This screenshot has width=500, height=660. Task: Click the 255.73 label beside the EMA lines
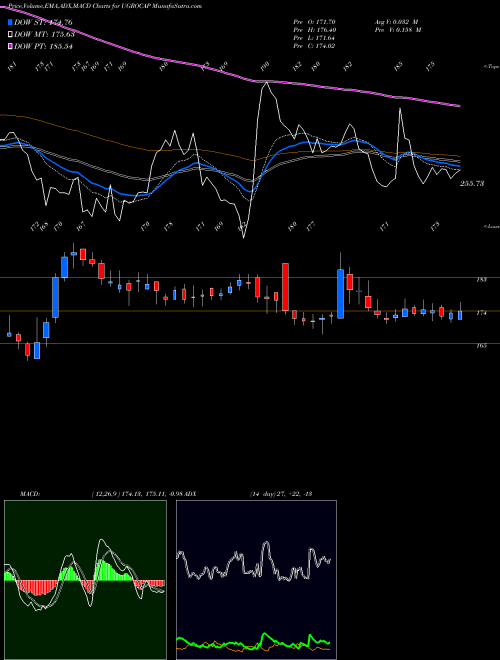point(472,184)
